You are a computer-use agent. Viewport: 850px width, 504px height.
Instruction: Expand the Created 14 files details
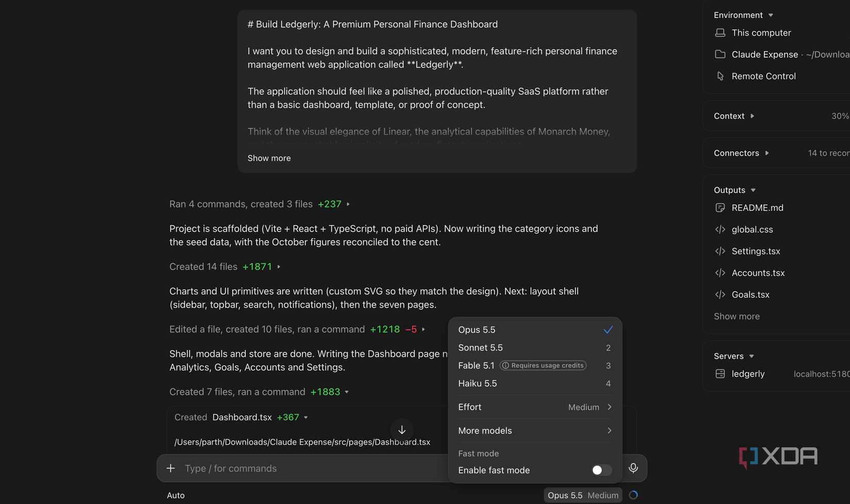pyautogui.click(x=225, y=267)
